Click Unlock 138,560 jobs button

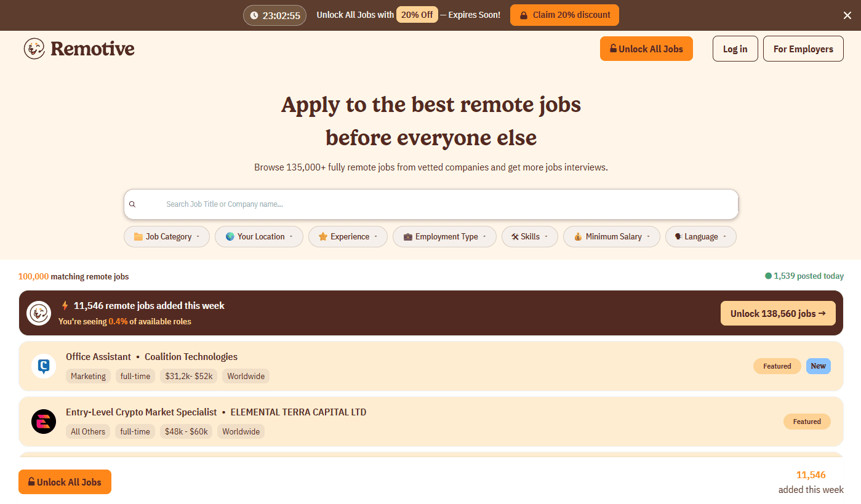coord(778,313)
